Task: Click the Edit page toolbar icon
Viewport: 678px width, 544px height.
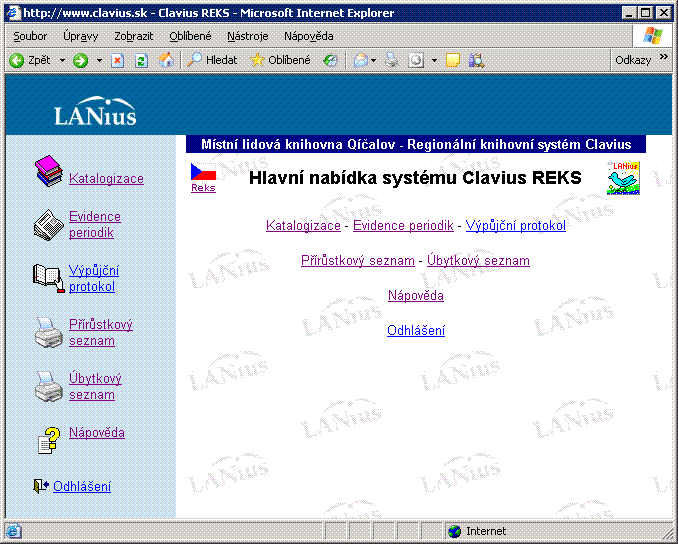Action: 416,61
